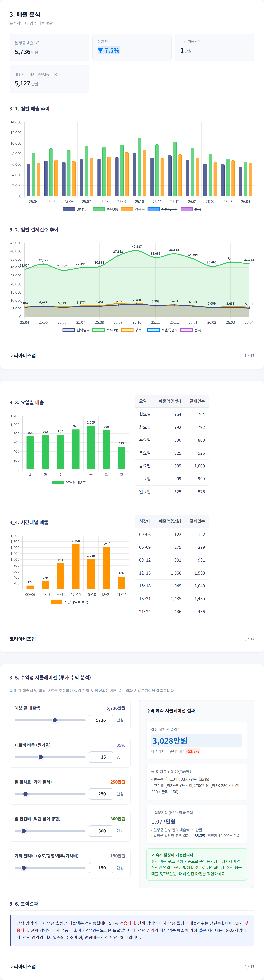
Task: Click the 7.5% 전월 대비 value
Action: [112, 50]
